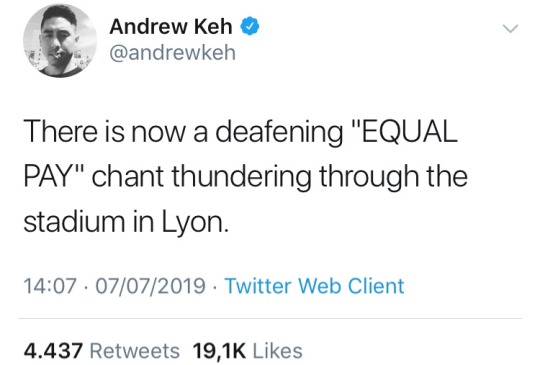Click the 4.437 retweet count number
540x365 pixels.
click(x=53, y=351)
